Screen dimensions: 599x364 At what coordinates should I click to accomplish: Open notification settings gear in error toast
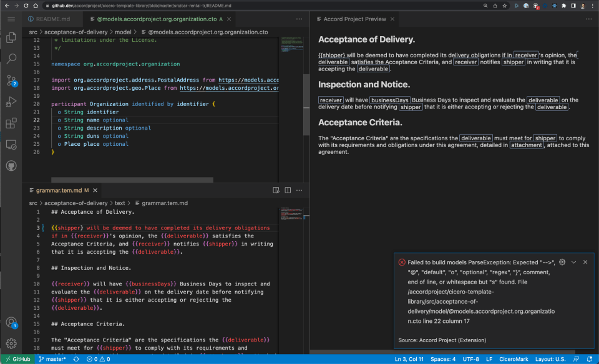tap(562, 262)
